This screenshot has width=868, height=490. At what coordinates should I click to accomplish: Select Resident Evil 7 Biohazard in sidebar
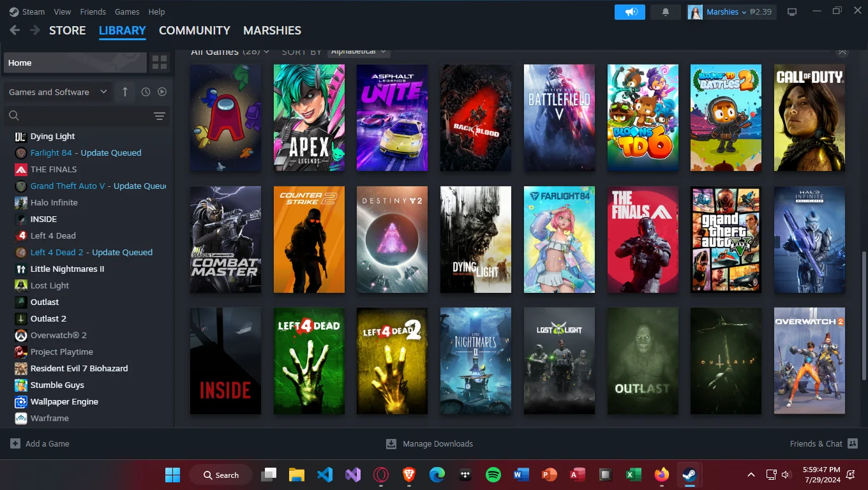coord(79,368)
